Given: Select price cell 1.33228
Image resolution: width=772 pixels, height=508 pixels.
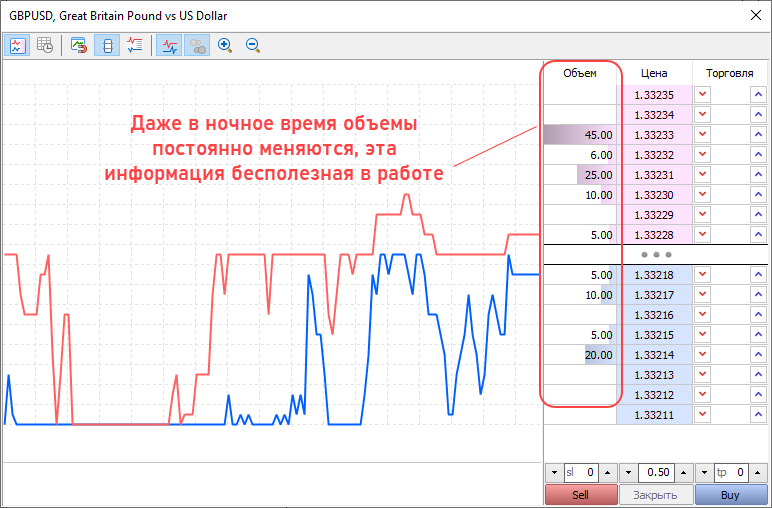Looking at the screenshot, I should pyautogui.click(x=654, y=235).
